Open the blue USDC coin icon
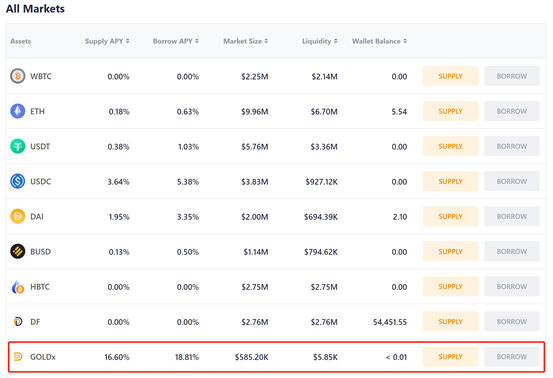The height and width of the screenshot is (378, 553). click(x=18, y=181)
